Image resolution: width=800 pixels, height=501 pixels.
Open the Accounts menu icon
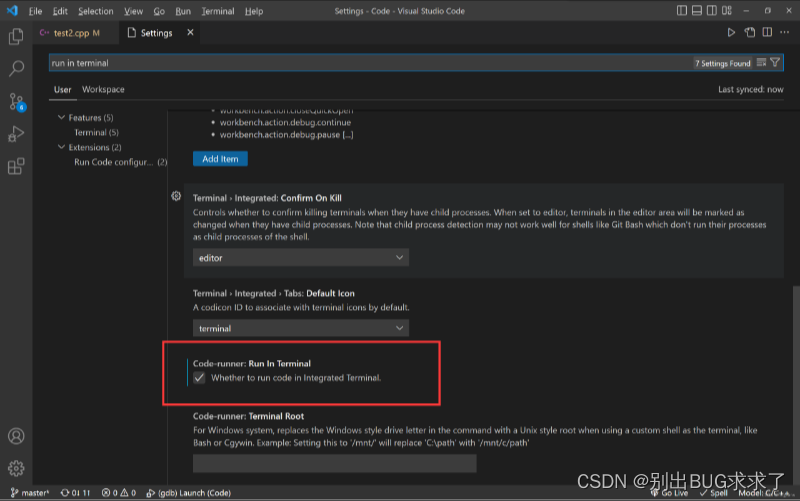tap(16, 436)
